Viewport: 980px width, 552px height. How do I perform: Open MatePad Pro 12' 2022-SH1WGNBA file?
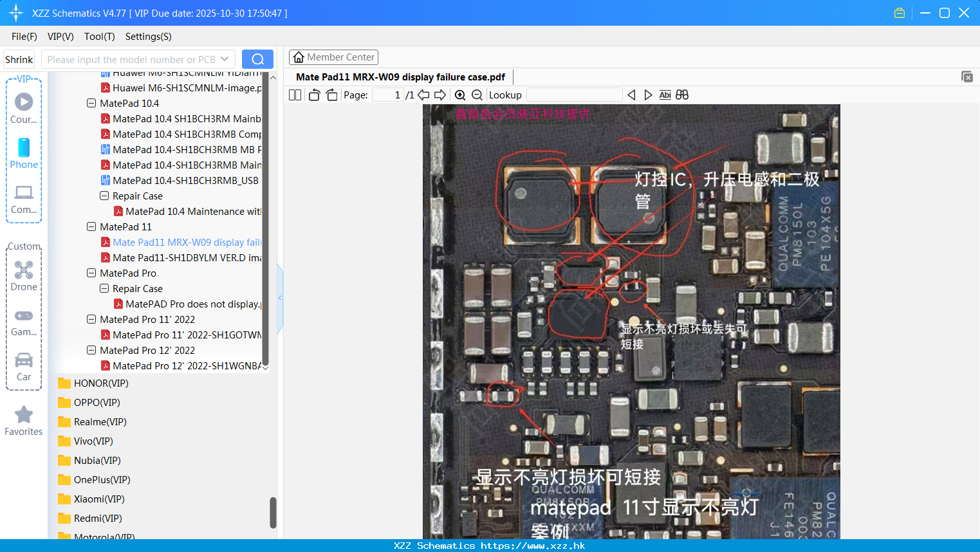tap(181, 365)
